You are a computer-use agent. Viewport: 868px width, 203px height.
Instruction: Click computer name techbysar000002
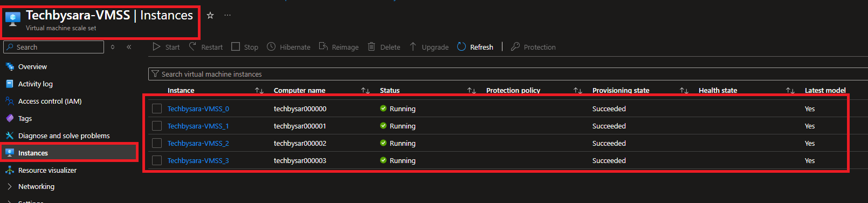tap(300, 143)
